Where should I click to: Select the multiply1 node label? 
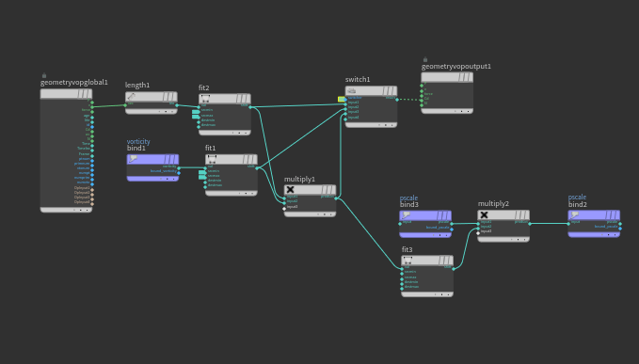299,179
